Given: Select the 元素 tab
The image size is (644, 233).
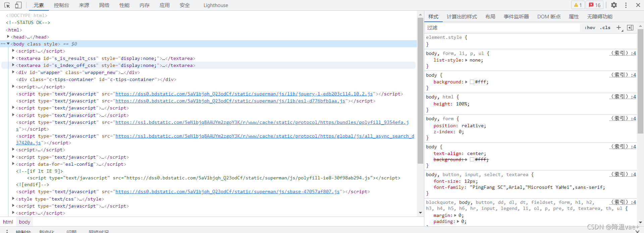Looking at the screenshot, I should tap(39, 5).
